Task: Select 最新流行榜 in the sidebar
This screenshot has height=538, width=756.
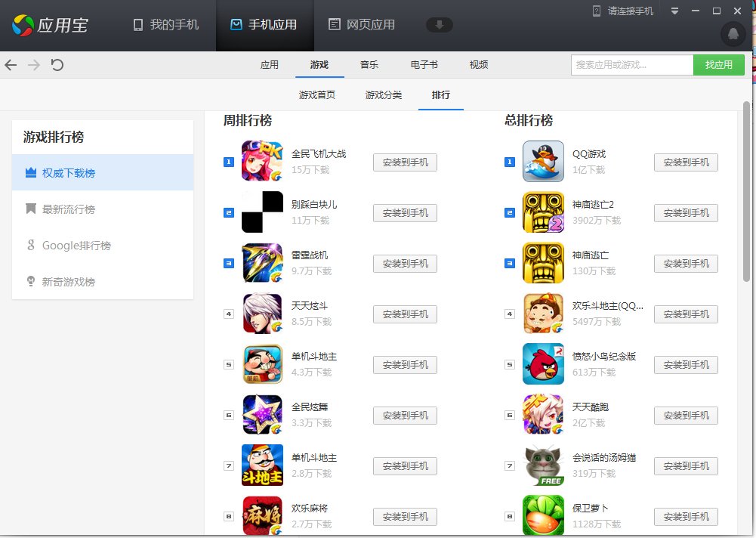Action: click(x=68, y=209)
